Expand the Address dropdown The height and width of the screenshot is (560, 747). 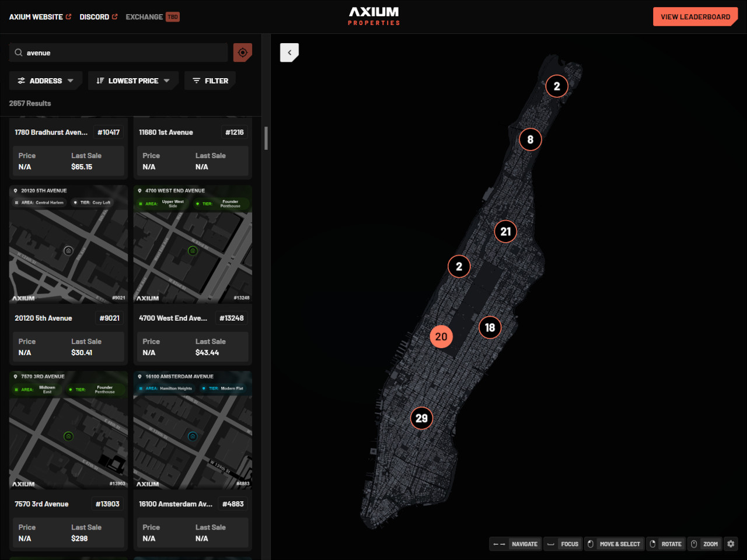[46, 81]
